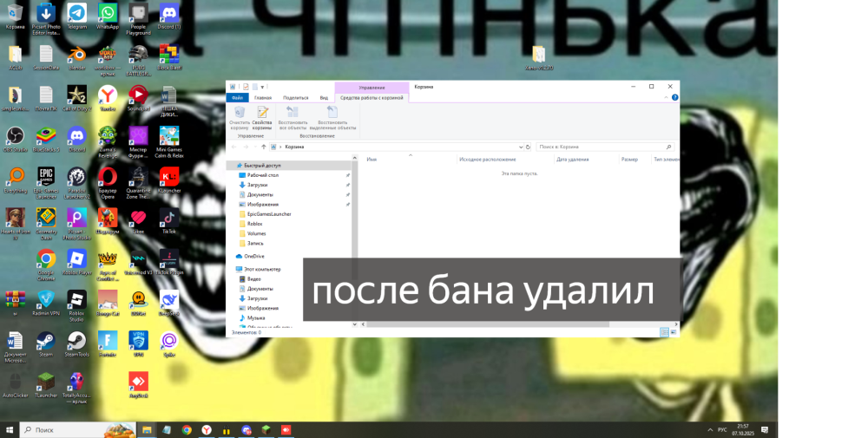
Task: Select the AnyDesk desktop shortcut
Action: tap(138, 384)
